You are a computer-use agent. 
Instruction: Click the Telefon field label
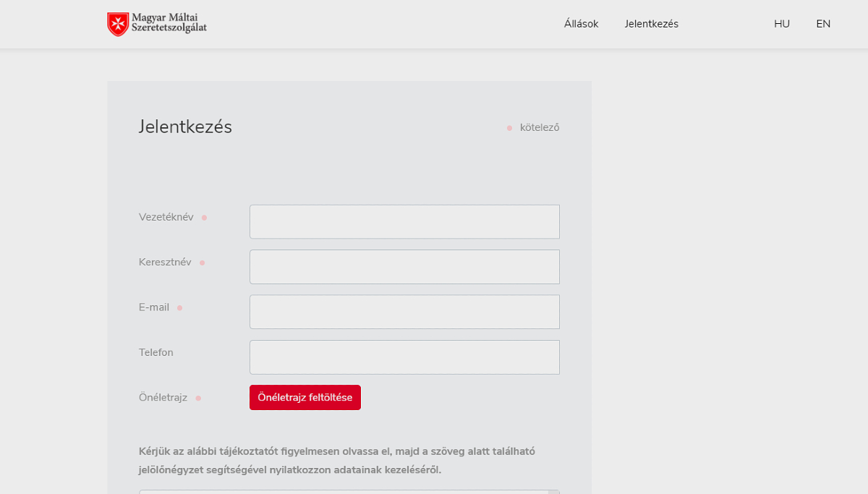pos(156,352)
